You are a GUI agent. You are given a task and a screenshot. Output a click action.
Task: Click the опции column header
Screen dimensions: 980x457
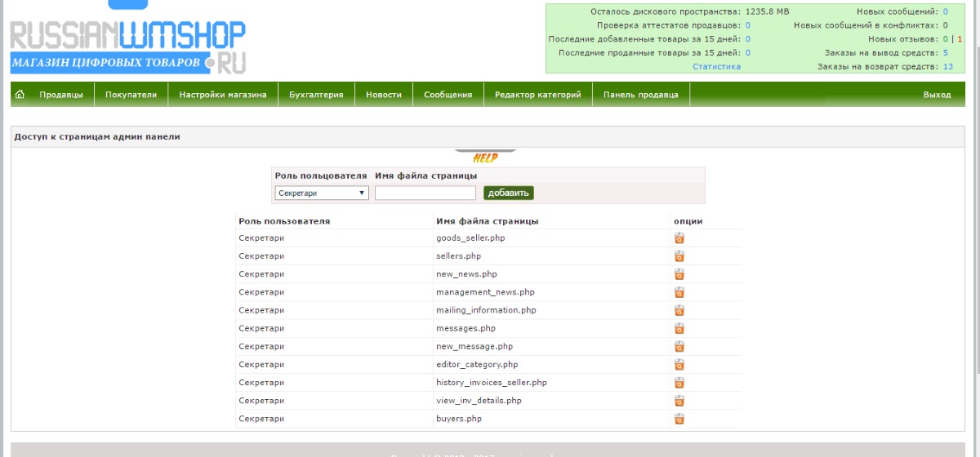coord(688,221)
